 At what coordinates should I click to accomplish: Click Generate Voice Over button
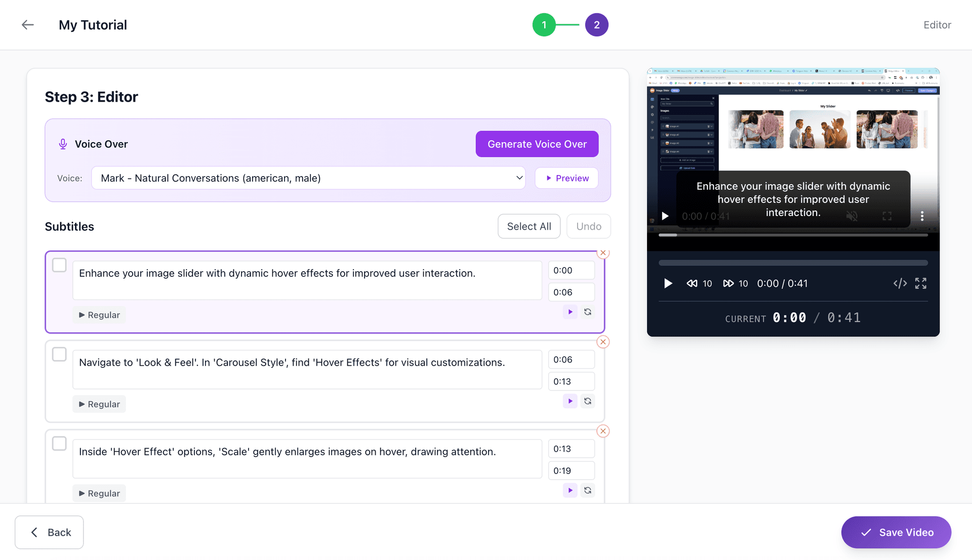537,144
